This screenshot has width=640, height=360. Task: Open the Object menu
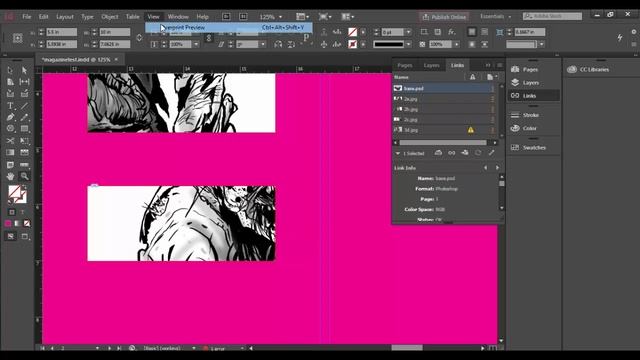[x=109, y=17]
